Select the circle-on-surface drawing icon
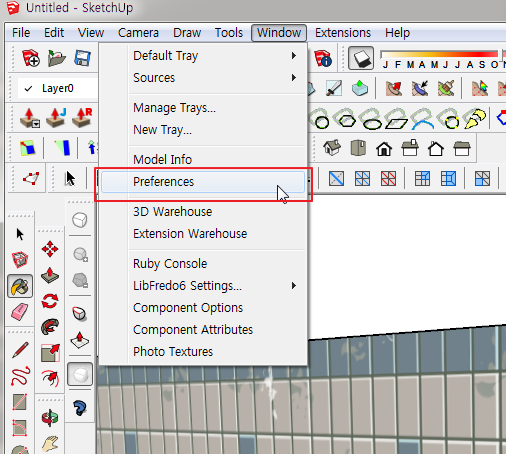This screenshot has height=454, width=506. 321,119
